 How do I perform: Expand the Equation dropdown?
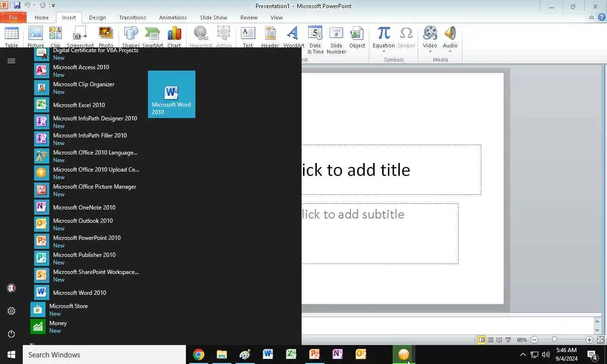(x=384, y=52)
